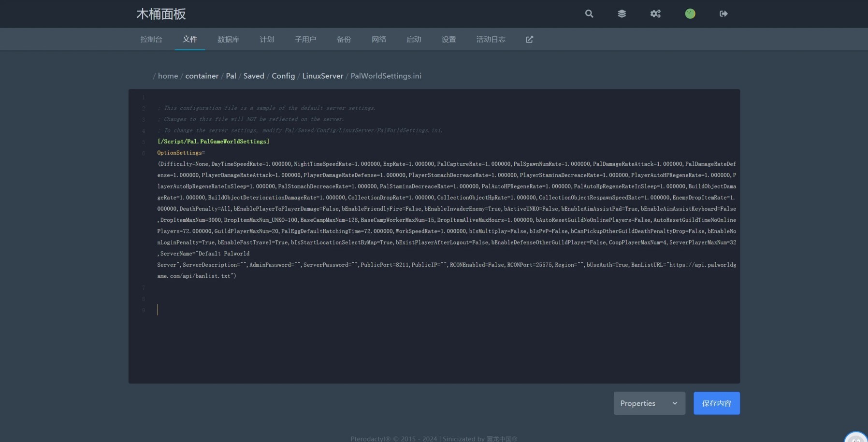This screenshot has width=868, height=442.
Task: Click the home breadcrumb segment
Action: 168,76
